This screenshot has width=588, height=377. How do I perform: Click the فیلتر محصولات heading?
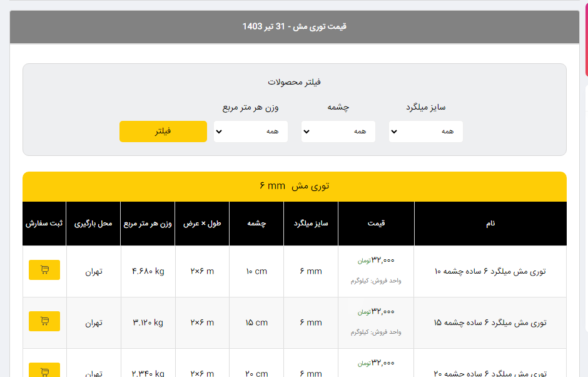(x=295, y=82)
